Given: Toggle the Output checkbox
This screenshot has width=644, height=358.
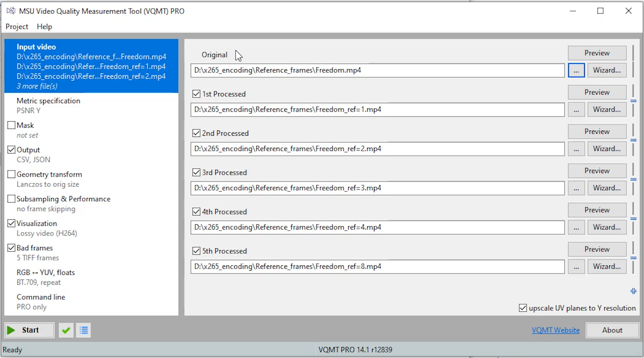Looking at the screenshot, I should coord(11,150).
